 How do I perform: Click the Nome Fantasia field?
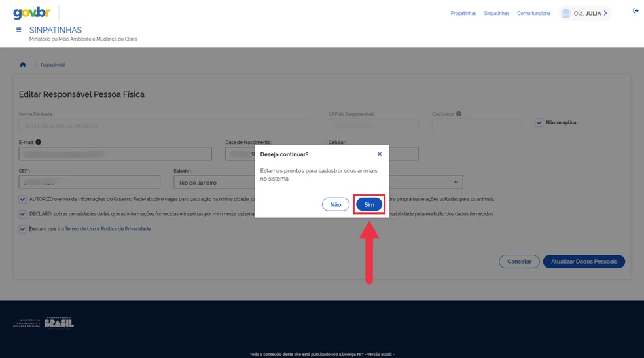point(167,126)
